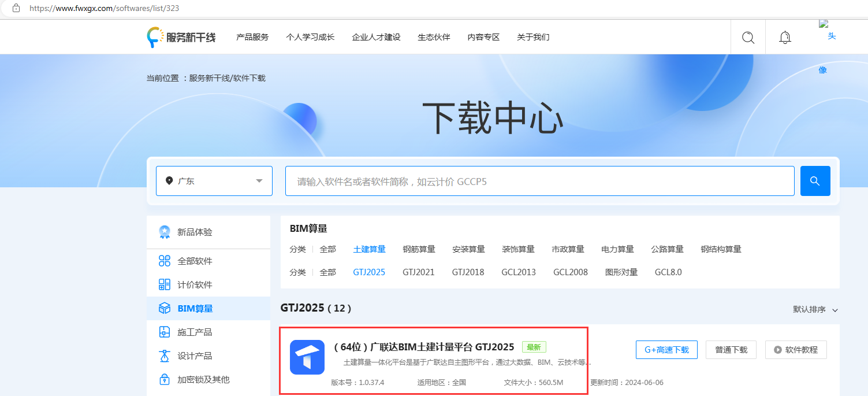Open 计价软件 in sidebar
Screen dimensions: 868x396
pos(208,285)
